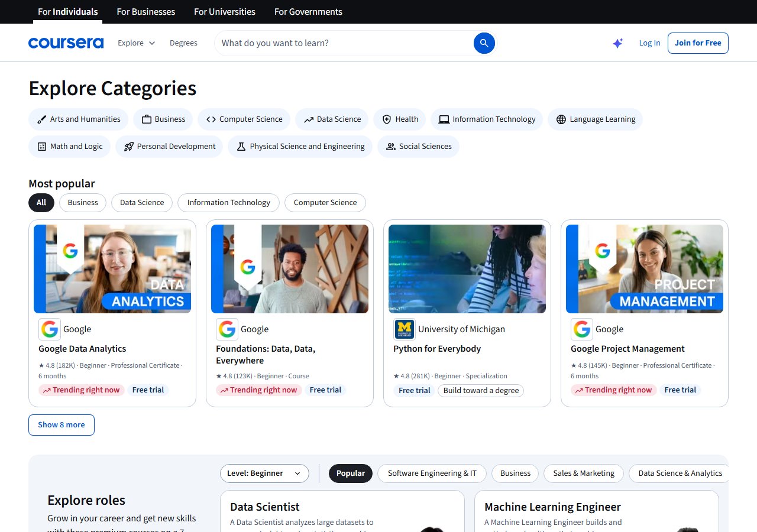Select Sales & Marketing roles filter
Screen dimensions: 757x532
point(584,473)
